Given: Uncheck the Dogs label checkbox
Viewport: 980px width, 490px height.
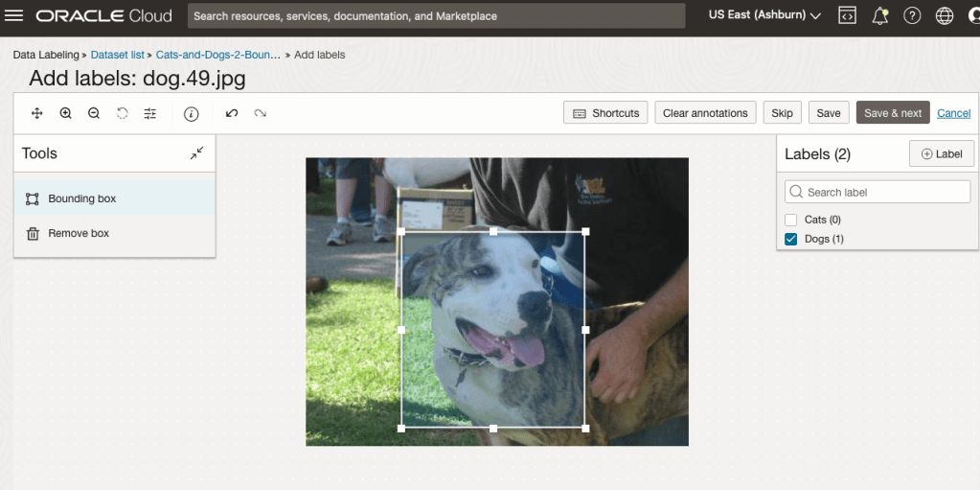Looking at the screenshot, I should click(791, 239).
